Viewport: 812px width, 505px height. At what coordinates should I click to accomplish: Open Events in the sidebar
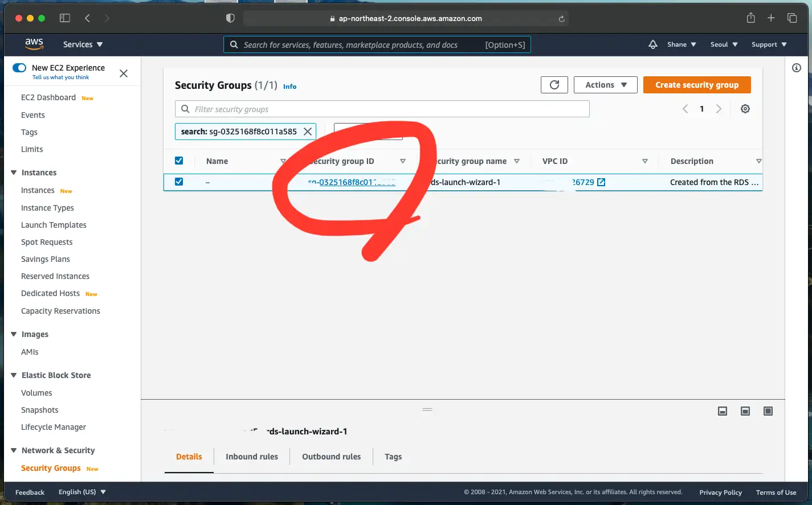tap(33, 115)
